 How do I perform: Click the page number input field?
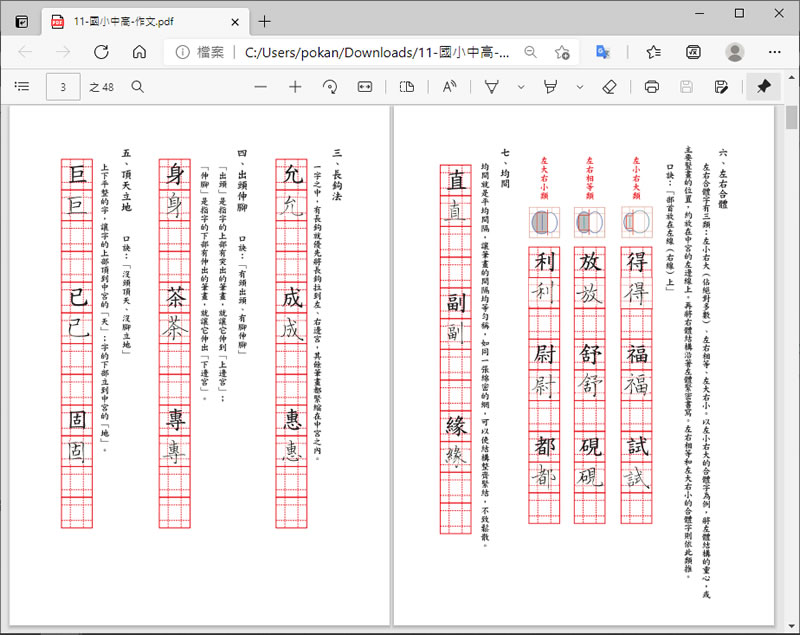(63, 87)
